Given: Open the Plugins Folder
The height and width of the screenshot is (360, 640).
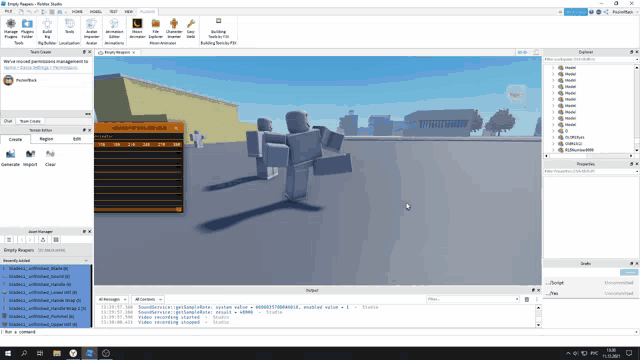Looking at the screenshot, I should pyautogui.click(x=27, y=28).
